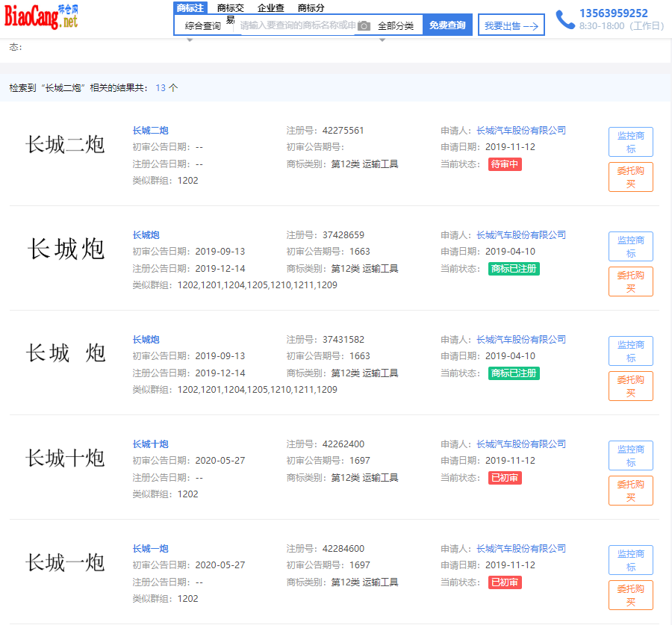
Task: Click 监控商标 for registration 37428659
Action: pyautogui.click(x=631, y=246)
